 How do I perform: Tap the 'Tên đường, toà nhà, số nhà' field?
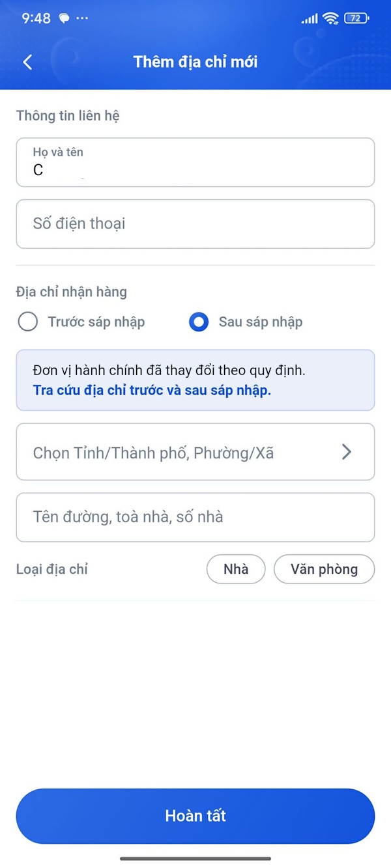tap(195, 517)
